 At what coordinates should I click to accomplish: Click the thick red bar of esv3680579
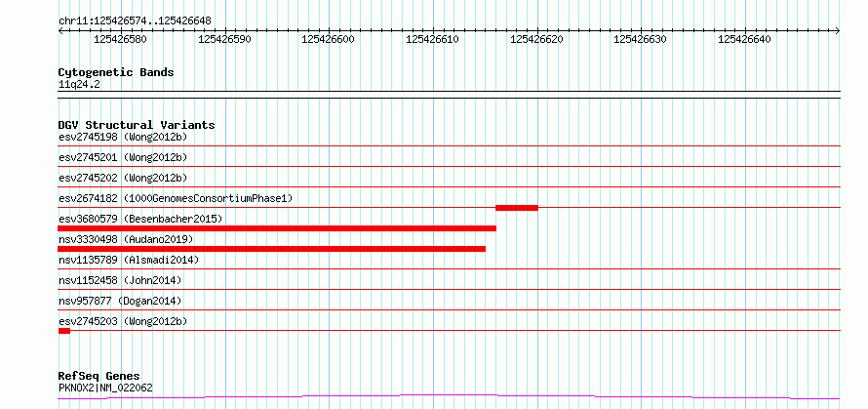tap(277, 228)
